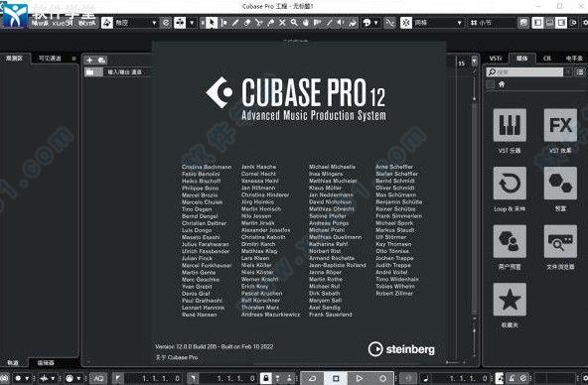Click the Auto-Scroll button
588x385 pixels.
(180, 23)
